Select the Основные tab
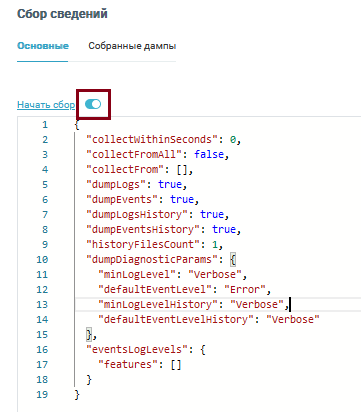This screenshot has width=361, height=412. tap(43, 46)
